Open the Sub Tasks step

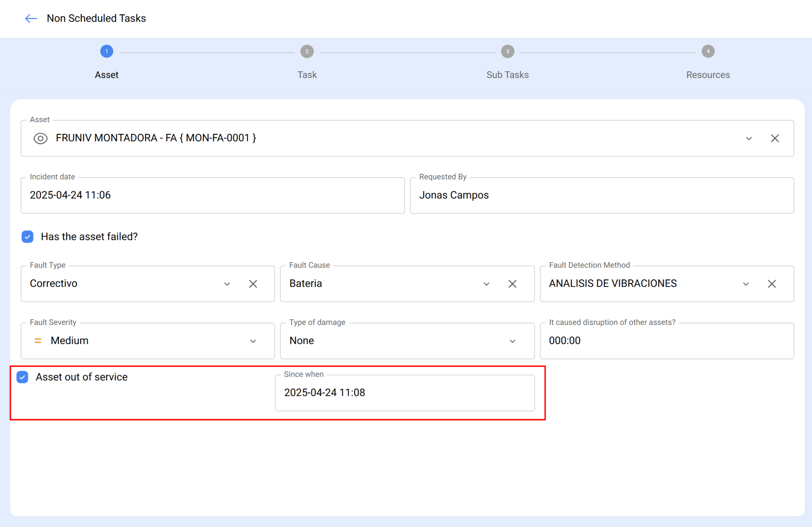507,51
